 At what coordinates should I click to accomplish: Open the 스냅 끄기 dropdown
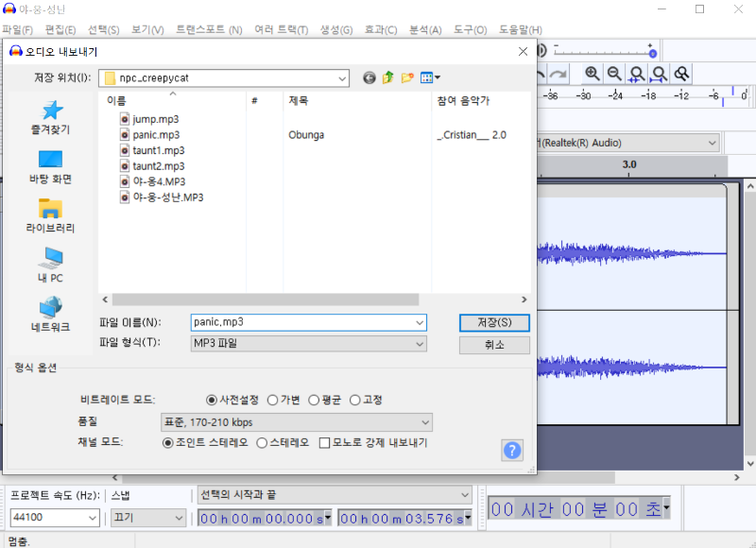pyautogui.click(x=148, y=518)
